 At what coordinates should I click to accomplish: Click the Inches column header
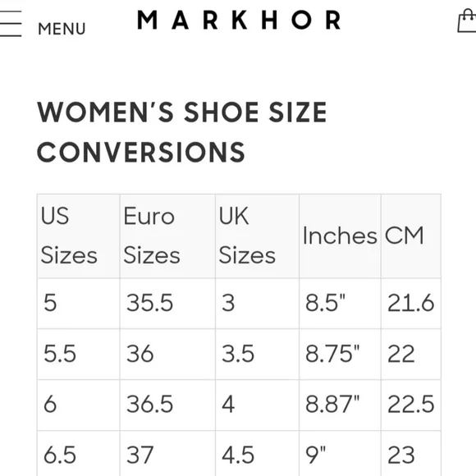[340, 236]
